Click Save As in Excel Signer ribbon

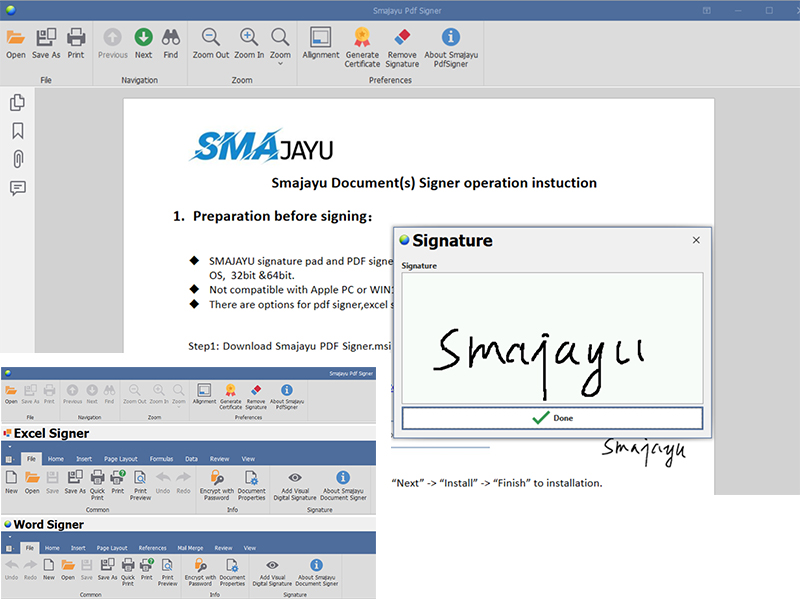[75, 482]
